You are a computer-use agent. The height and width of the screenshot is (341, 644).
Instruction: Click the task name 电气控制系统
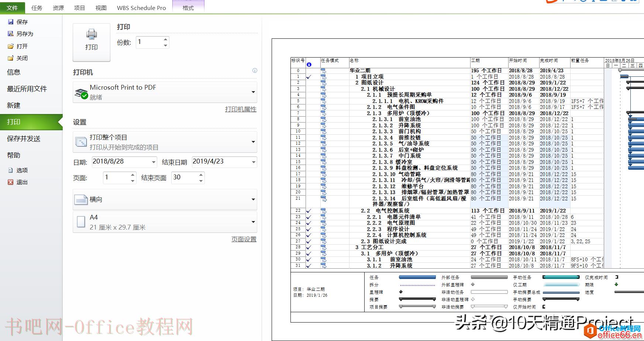coord(393,211)
